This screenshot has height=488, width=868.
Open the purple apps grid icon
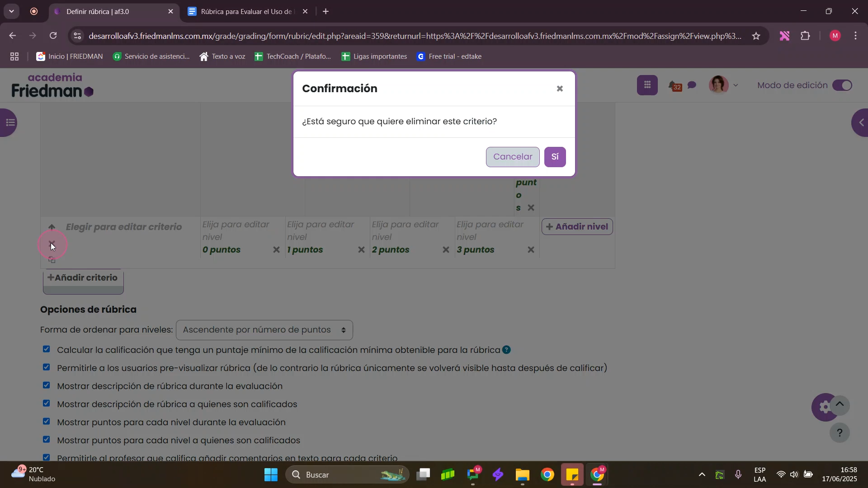coord(647,85)
